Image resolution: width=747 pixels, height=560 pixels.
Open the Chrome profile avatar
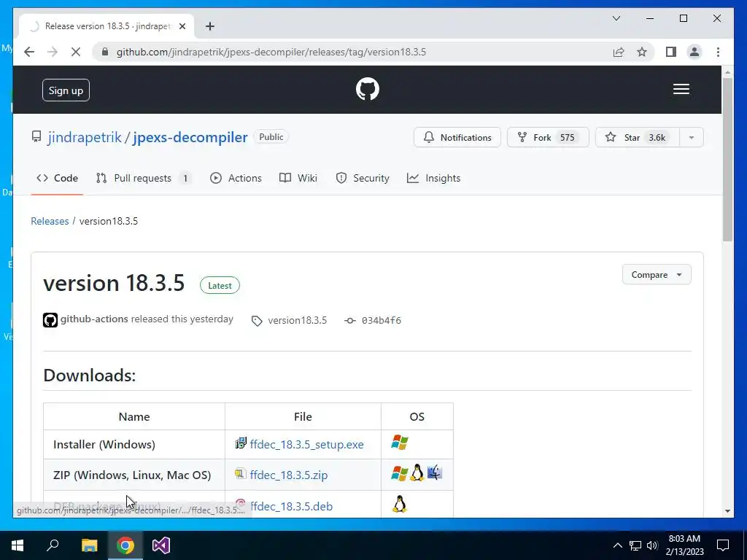(694, 52)
